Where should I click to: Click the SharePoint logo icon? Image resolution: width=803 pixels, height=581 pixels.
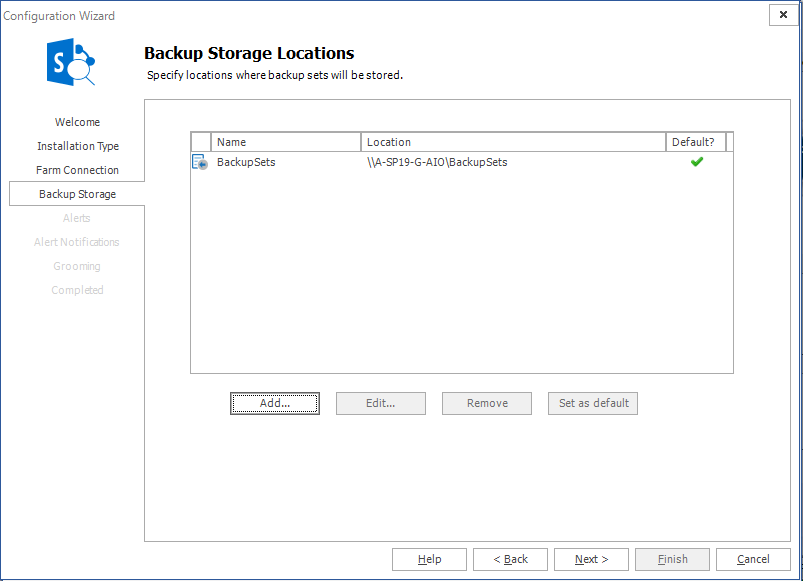click(71, 66)
